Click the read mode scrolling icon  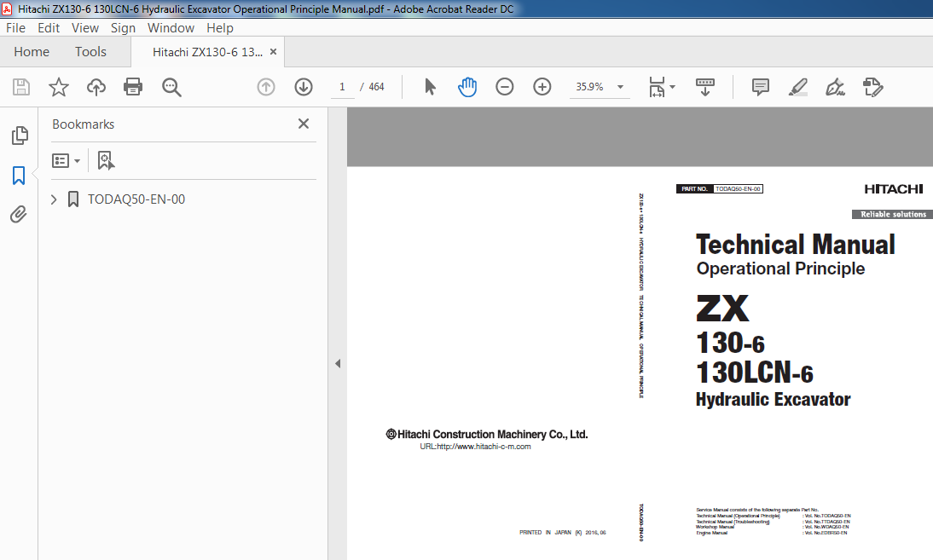(705, 87)
